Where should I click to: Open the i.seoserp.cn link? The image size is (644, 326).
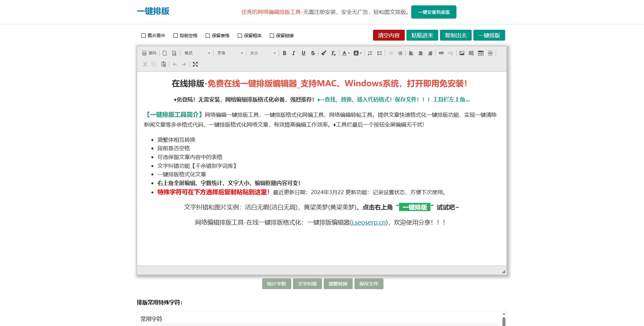tap(369, 223)
